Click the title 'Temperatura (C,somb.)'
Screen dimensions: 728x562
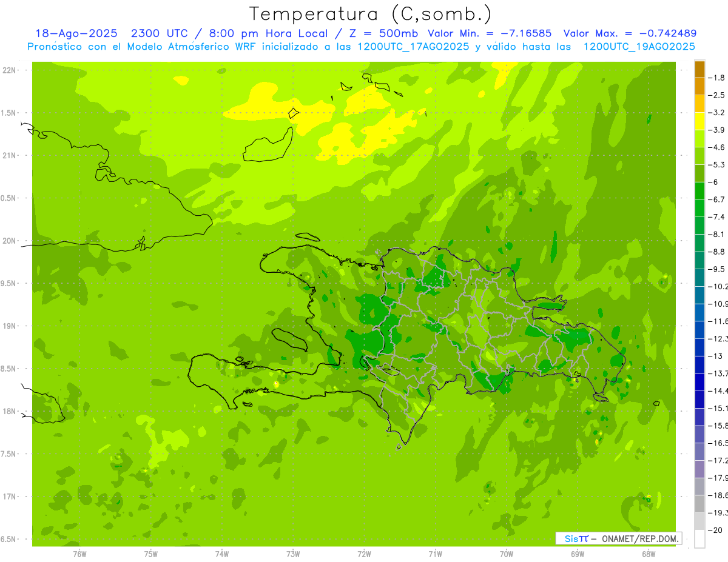(x=371, y=14)
